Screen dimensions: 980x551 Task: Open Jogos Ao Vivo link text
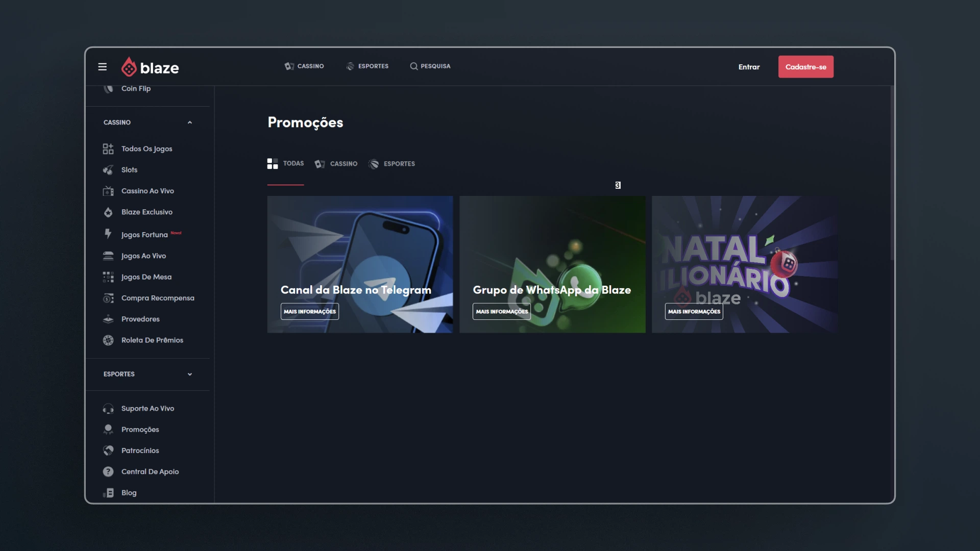(x=144, y=256)
